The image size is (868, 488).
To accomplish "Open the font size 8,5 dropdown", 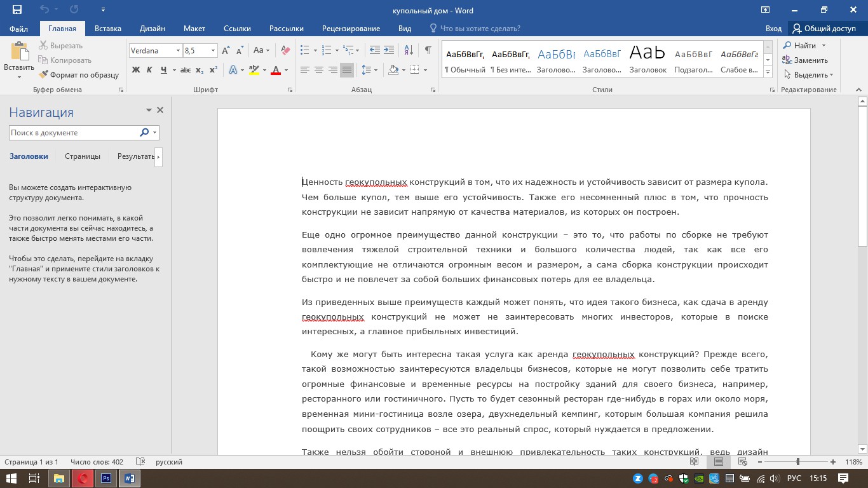I will pos(213,51).
